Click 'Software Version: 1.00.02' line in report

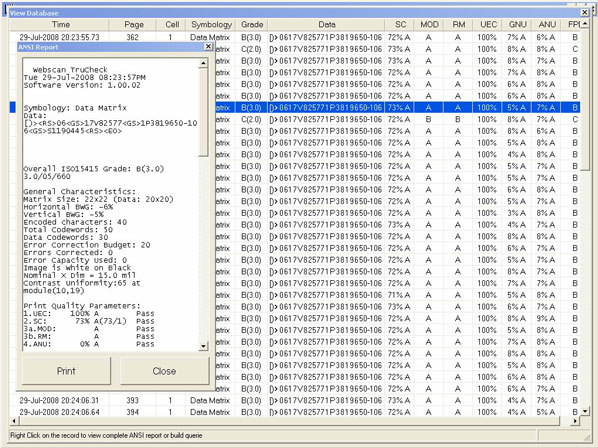[82, 85]
